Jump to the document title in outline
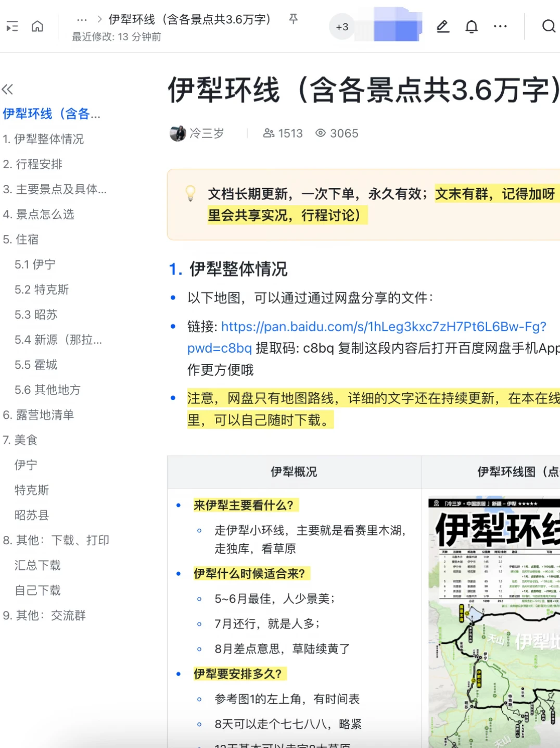 click(x=52, y=114)
